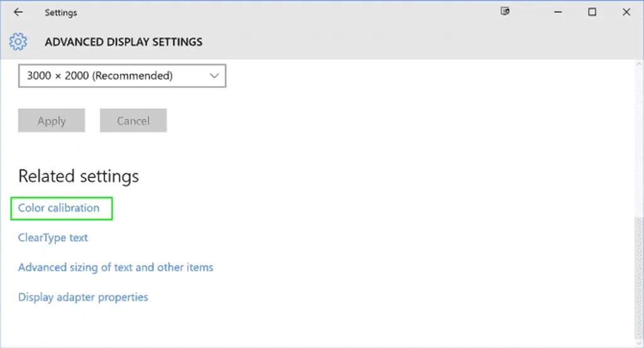Click the Related settings heading
This screenshot has width=644, height=348.
coord(79,176)
